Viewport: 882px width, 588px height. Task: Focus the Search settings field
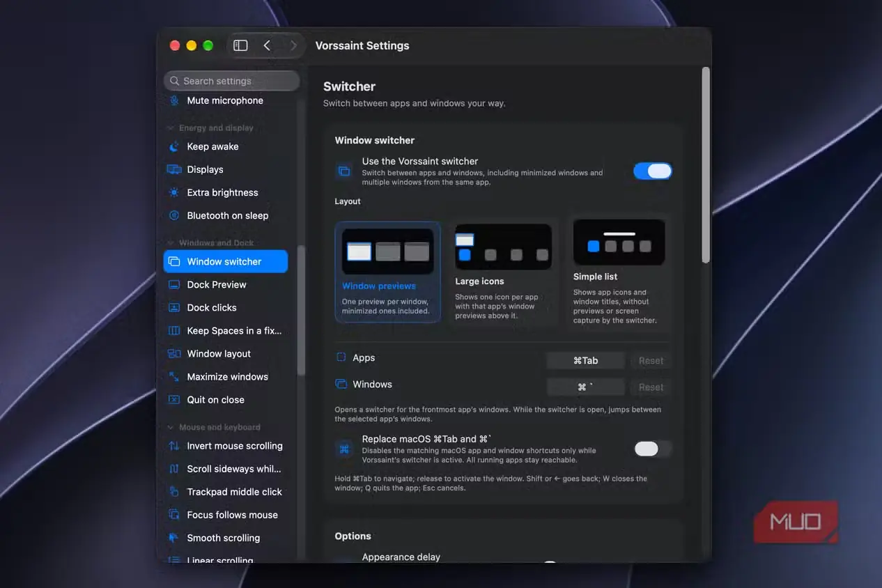click(x=232, y=81)
